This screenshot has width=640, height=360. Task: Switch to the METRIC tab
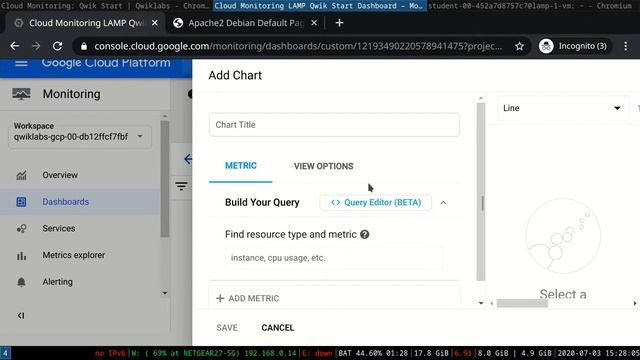240,166
